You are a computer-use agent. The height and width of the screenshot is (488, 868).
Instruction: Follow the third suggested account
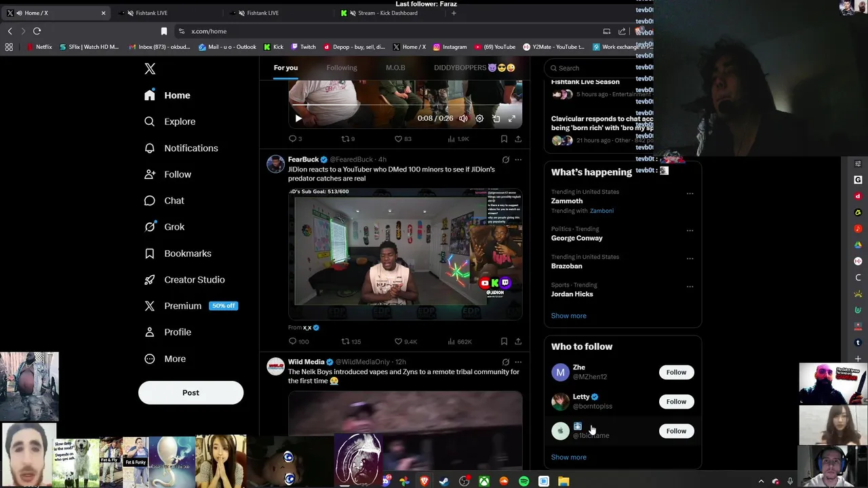pyautogui.click(x=676, y=431)
